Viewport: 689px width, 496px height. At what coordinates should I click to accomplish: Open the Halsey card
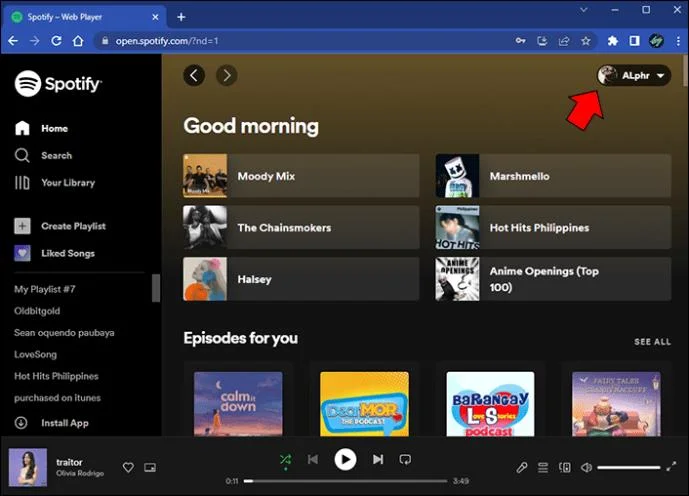point(301,279)
